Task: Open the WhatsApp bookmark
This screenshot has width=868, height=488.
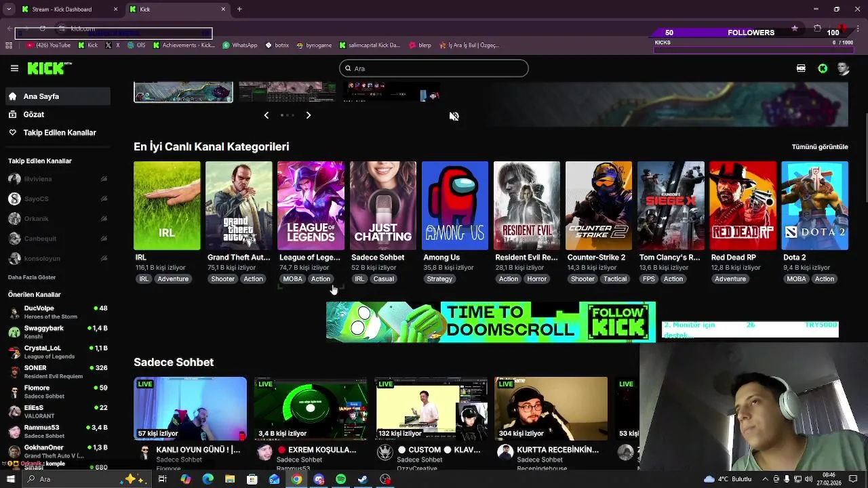Action: (x=240, y=45)
